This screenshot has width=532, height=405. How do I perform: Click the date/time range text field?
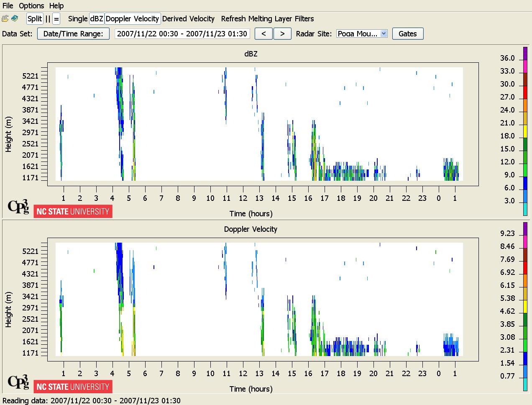(x=182, y=34)
